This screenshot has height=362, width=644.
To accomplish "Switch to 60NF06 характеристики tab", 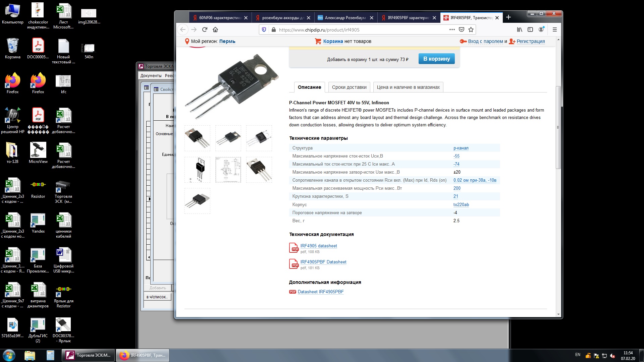I will point(220,18).
